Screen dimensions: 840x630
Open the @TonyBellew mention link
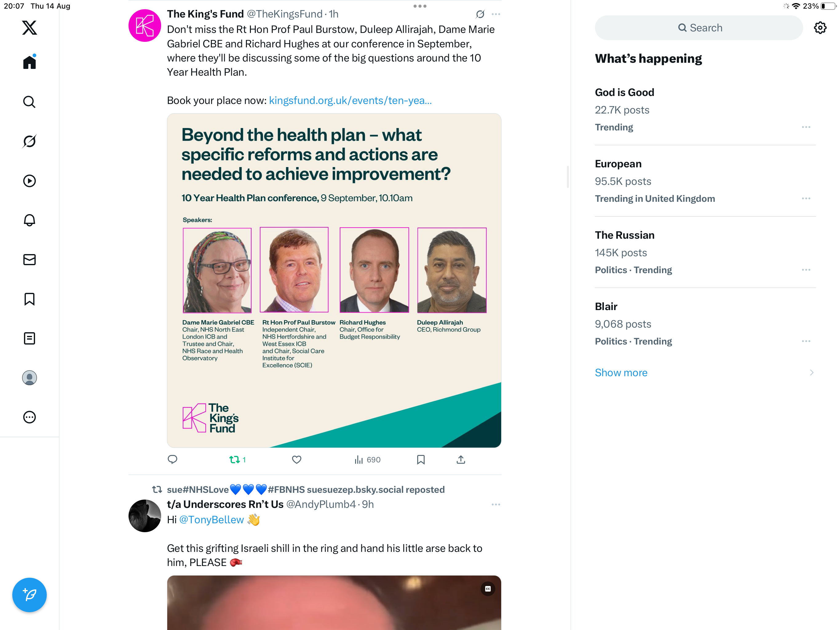pyautogui.click(x=212, y=520)
